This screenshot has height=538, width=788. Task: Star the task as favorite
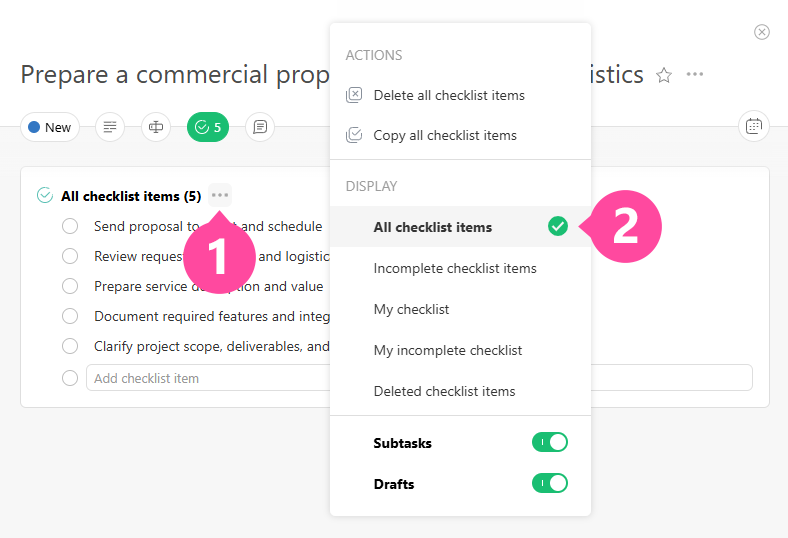664,75
